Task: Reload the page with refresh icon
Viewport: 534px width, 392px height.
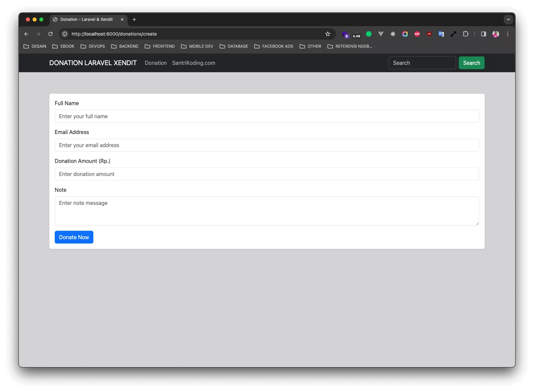Action: (50, 34)
